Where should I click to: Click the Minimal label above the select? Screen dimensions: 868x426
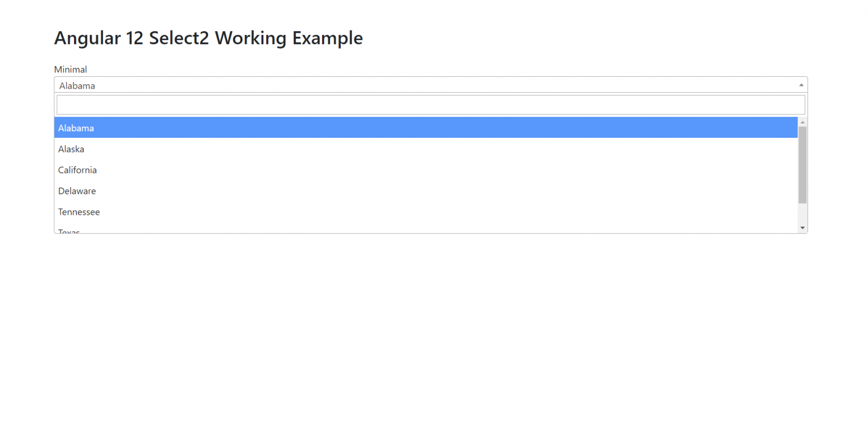pyautogui.click(x=70, y=69)
